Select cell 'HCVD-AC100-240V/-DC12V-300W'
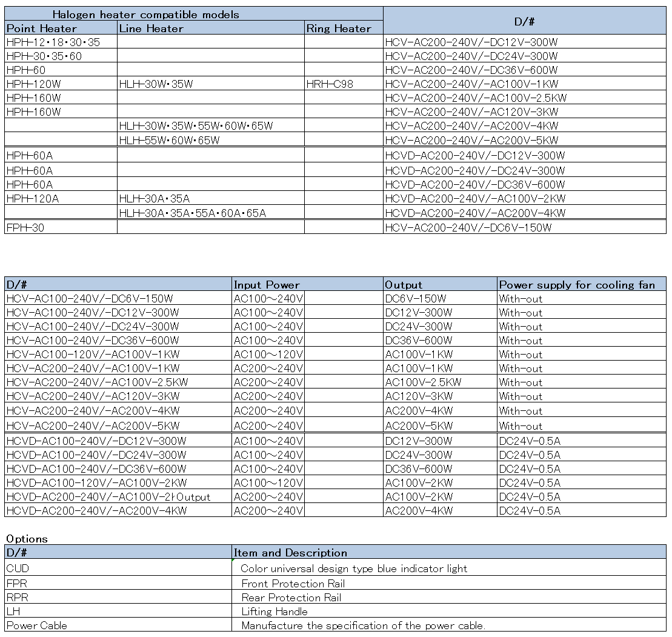 click(118, 441)
